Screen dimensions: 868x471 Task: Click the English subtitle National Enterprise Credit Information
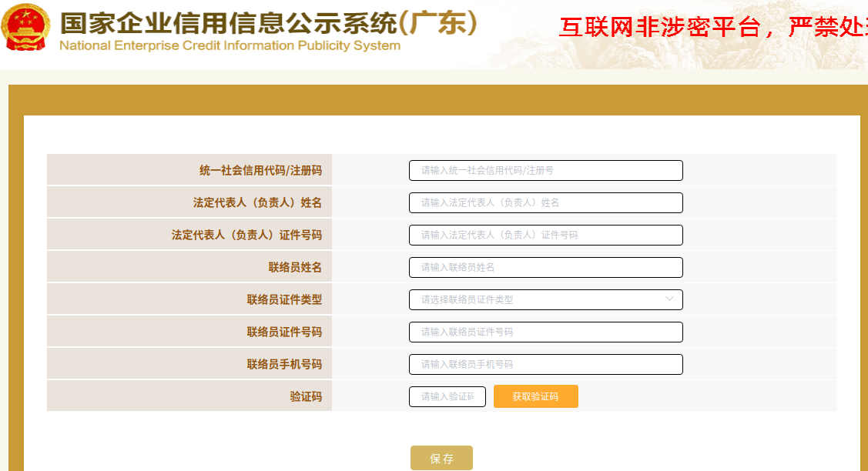(230, 45)
